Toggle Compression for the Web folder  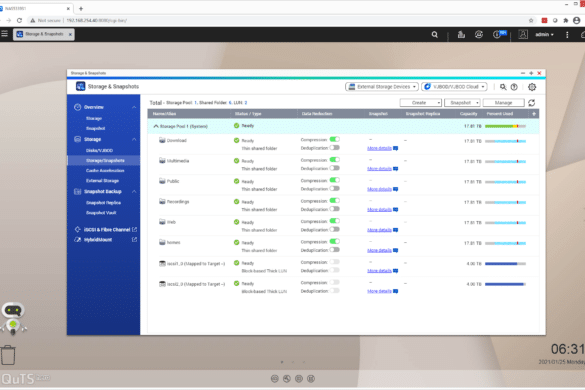click(335, 221)
